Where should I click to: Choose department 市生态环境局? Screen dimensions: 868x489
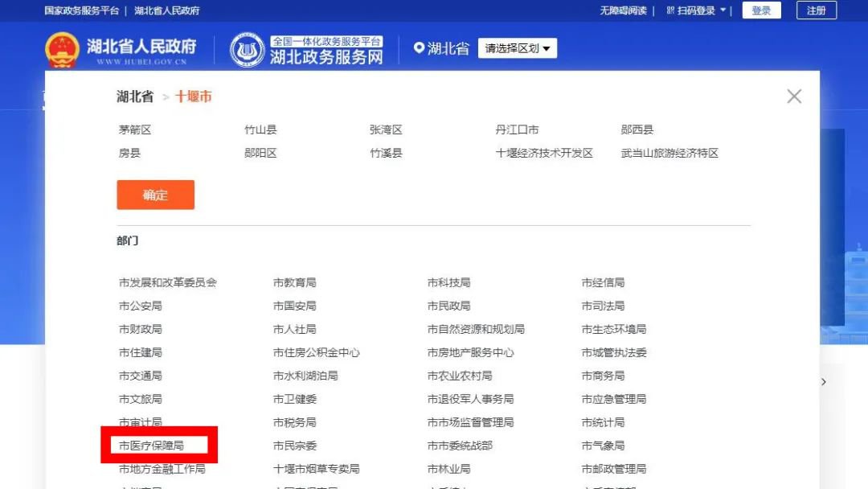pos(614,329)
